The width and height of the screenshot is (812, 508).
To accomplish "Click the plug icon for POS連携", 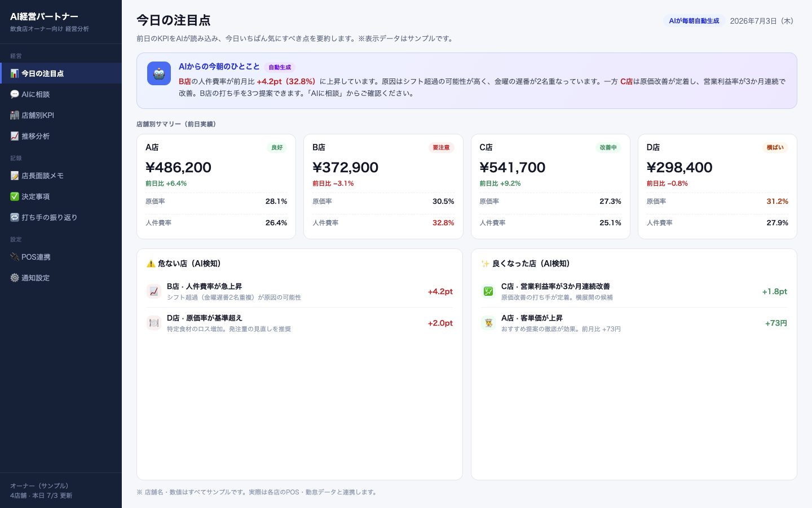I will tap(15, 257).
